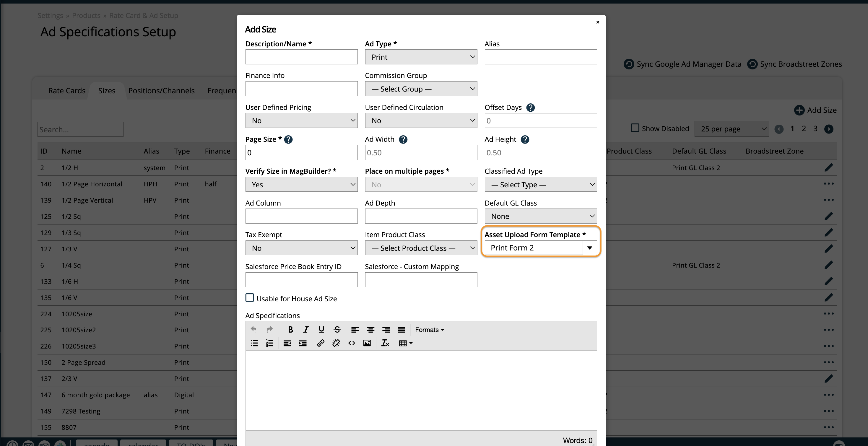Insert link using the link icon

(x=321, y=343)
